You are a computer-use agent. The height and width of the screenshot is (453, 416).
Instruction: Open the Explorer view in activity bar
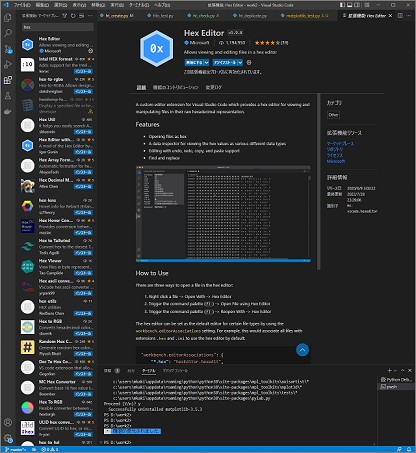[8, 17]
